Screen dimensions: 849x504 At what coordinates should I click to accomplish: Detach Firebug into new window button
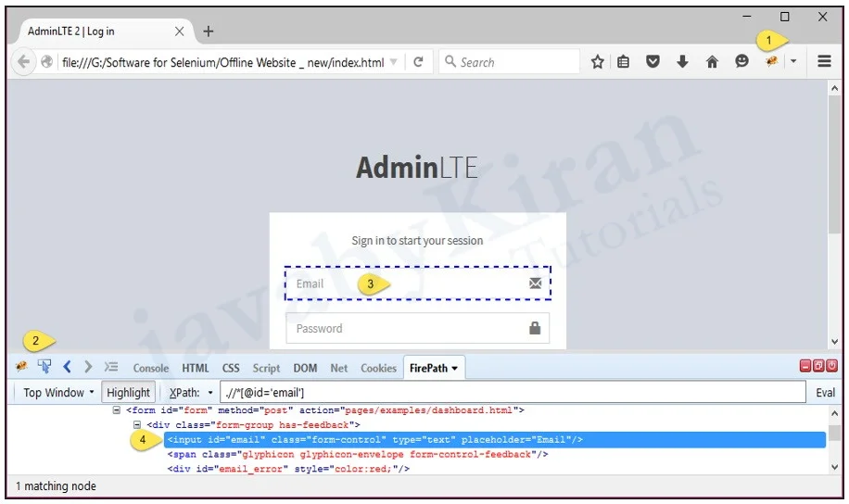coord(818,366)
